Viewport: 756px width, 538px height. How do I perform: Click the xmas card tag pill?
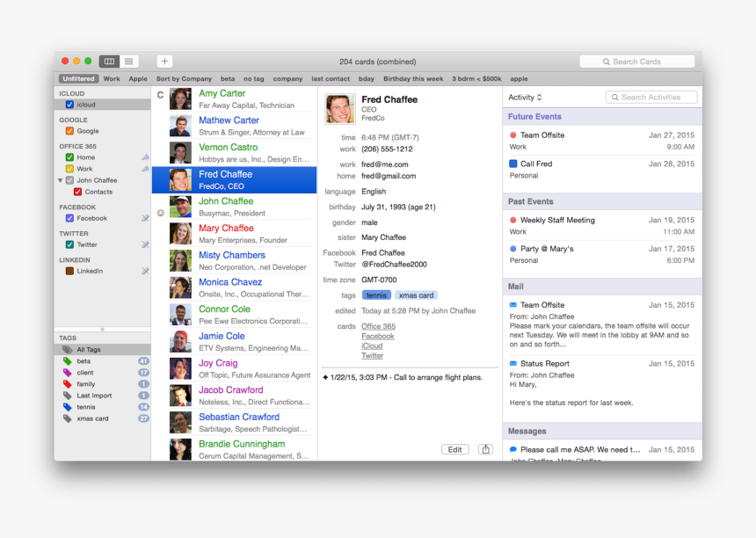click(x=416, y=295)
